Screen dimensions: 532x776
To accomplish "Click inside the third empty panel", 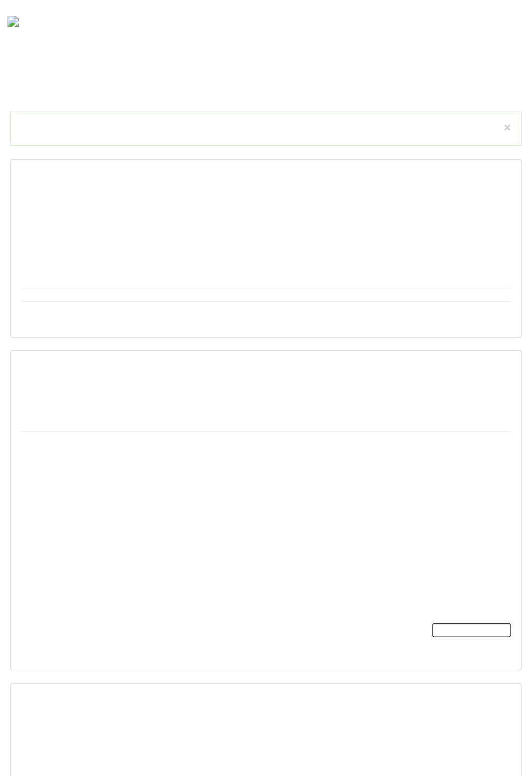I will (266, 730).
